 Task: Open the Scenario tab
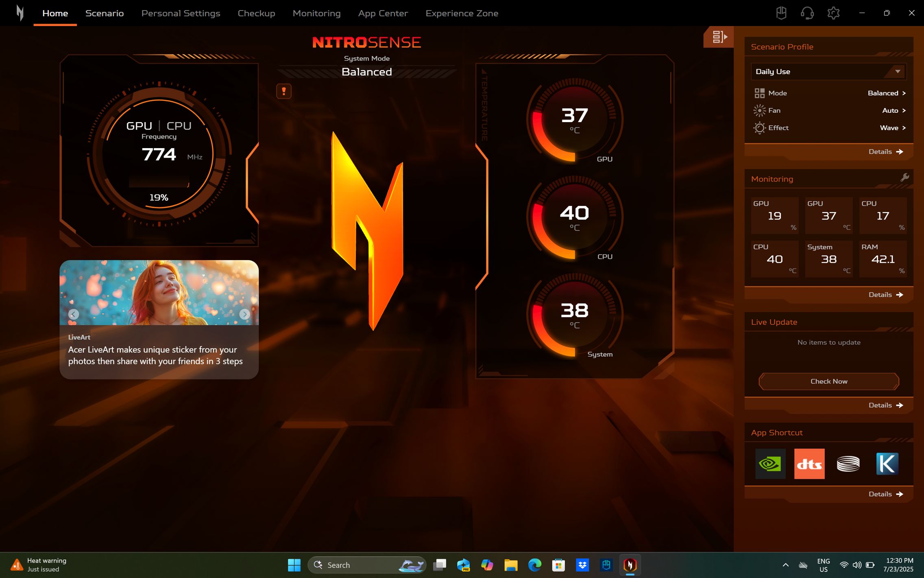tap(105, 13)
